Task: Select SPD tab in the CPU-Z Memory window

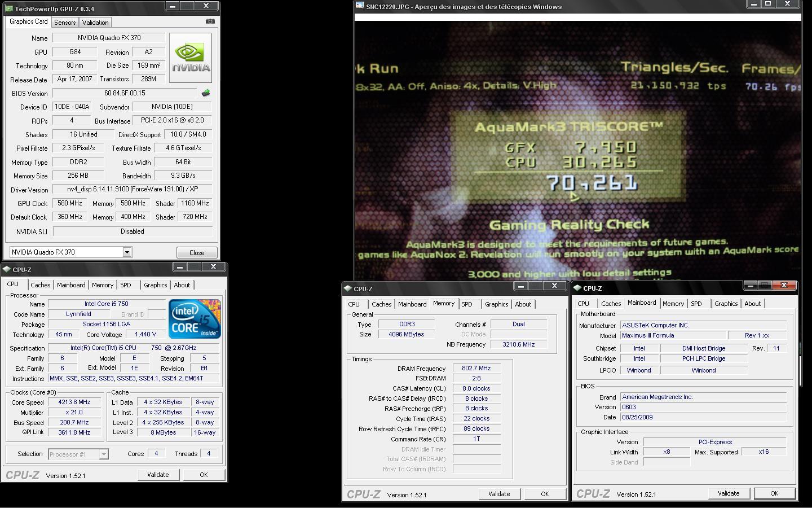Action: 467,304
